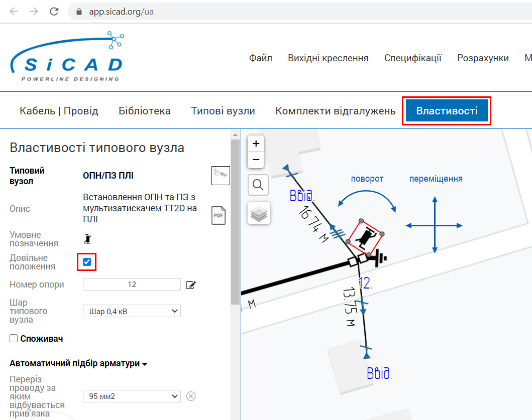Open the map layers icon
Viewport: 532px width, 420px height.
[259, 213]
